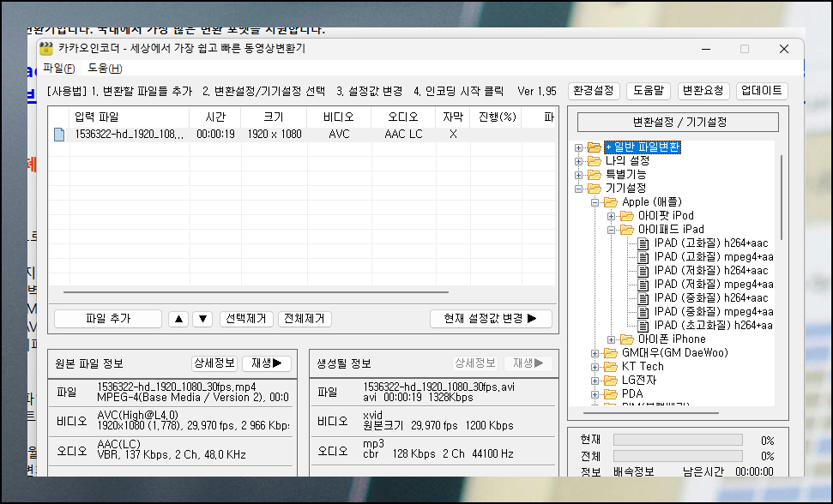Screen dimensions: 833x504
Task: Click preset icon of IPAD (초고화질) h264+aa
Action: (643, 326)
